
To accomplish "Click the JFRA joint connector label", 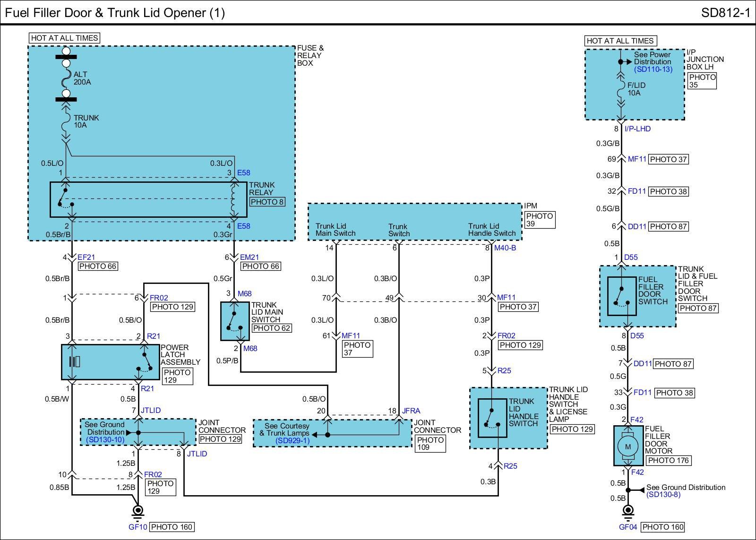I will click(411, 411).
